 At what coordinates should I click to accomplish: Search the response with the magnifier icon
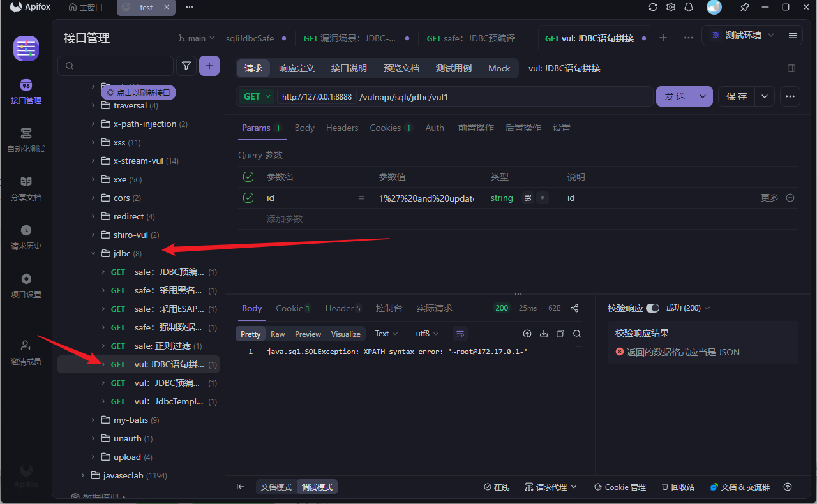tap(577, 334)
